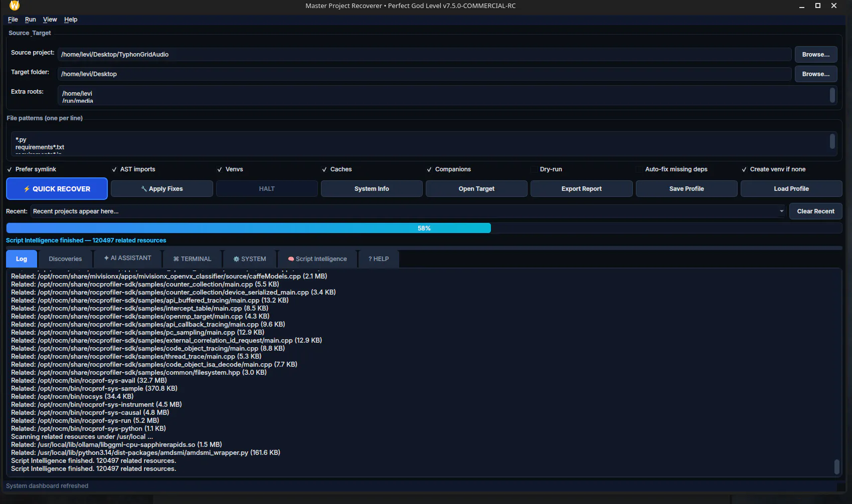Click the System Info button
852x504 pixels.
[x=372, y=189]
